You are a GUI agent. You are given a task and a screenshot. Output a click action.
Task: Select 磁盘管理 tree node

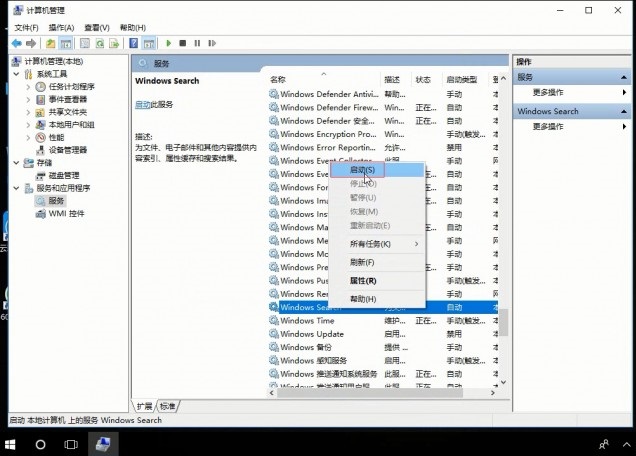pos(64,175)
